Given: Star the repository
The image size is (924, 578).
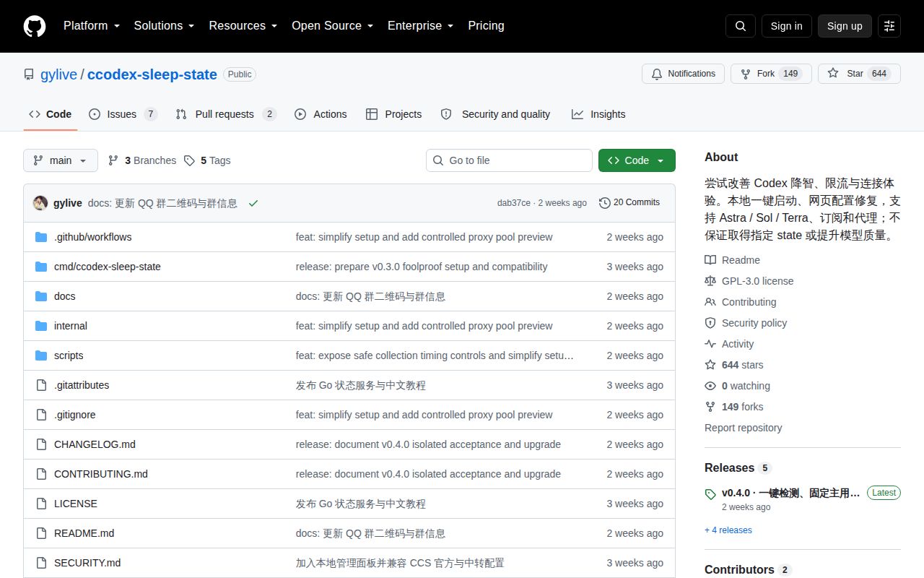Looking at the screenshot, I should click(859, 74).
